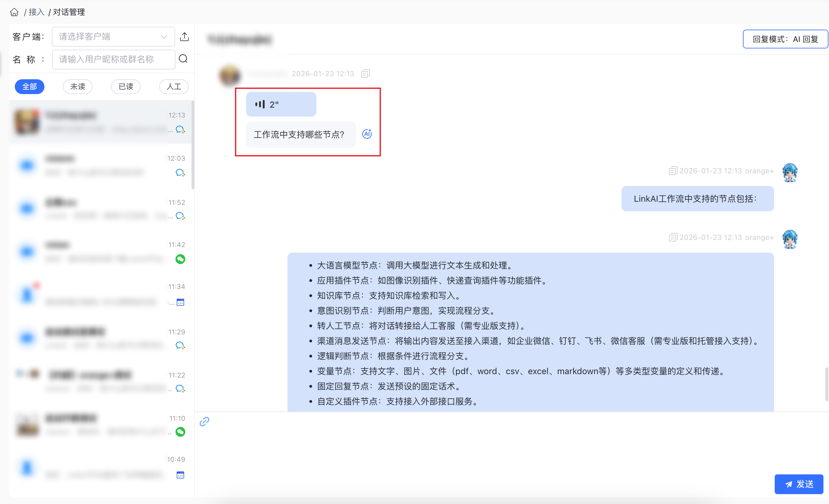Select the 全部 filter

point(30,86)
